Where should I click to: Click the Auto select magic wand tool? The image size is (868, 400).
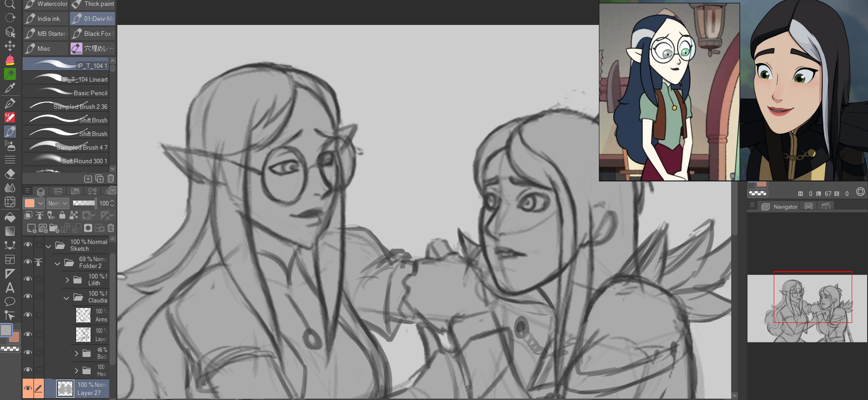[10, 74]
